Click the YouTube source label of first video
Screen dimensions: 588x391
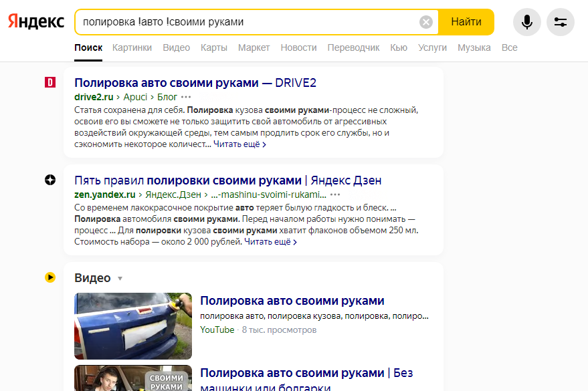(217, 330)
